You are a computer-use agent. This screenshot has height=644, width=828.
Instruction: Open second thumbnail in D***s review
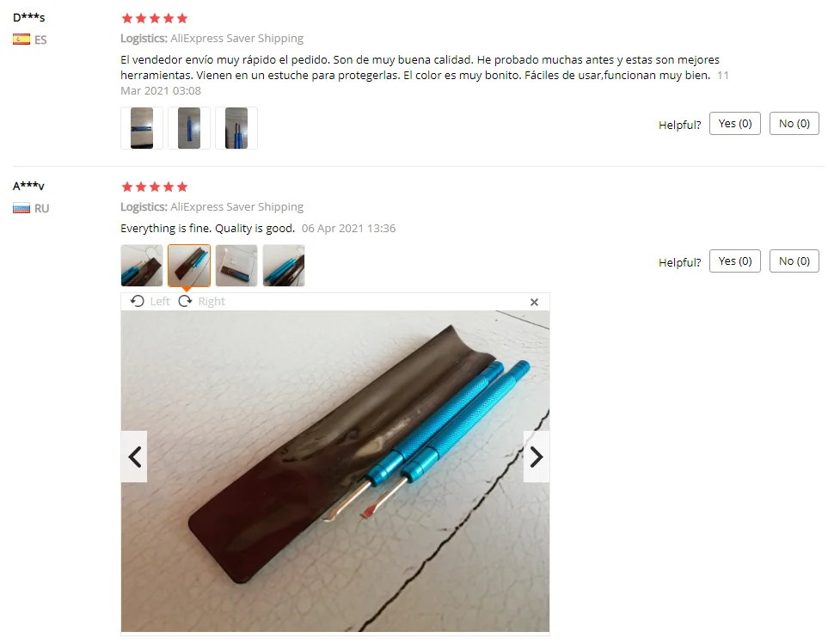(x=189, y=128)
